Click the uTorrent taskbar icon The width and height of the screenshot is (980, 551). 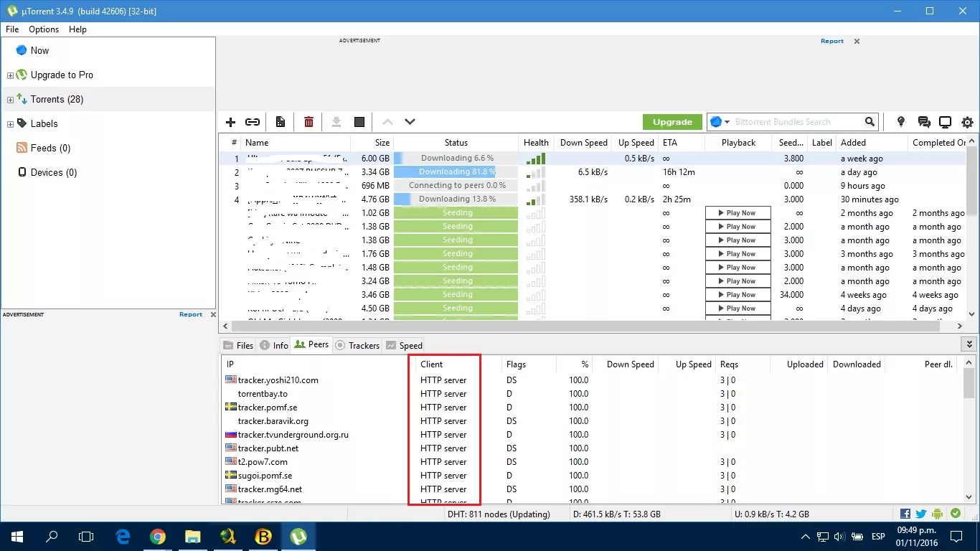click(x=297, y=537)
